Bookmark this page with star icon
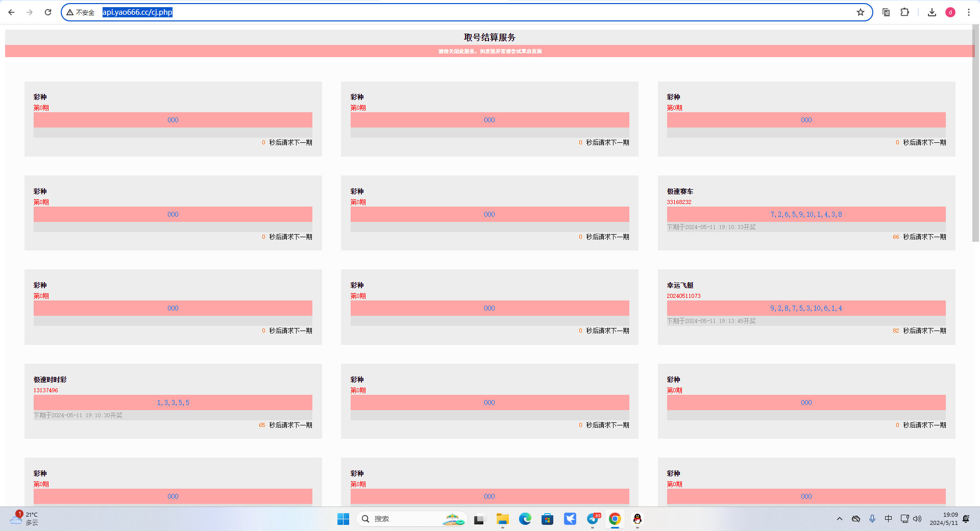This screenshot has height=531, width=980. [x=861, y=12]
